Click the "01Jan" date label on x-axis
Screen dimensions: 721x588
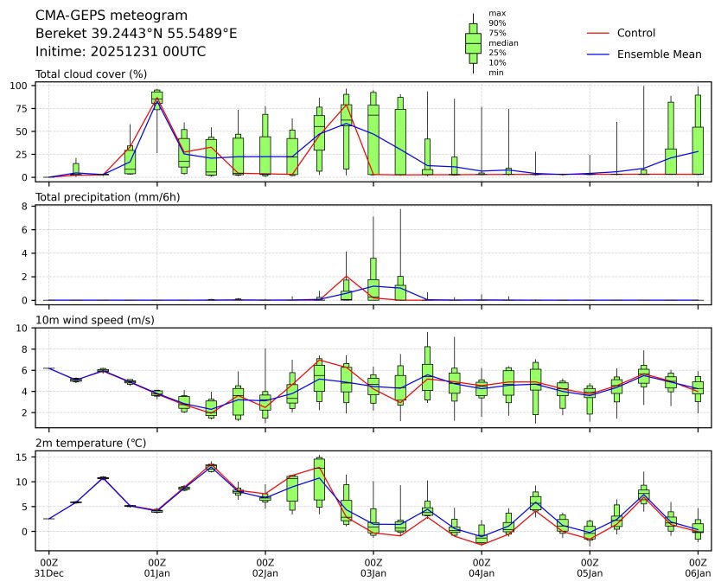(x=156, y=572)
